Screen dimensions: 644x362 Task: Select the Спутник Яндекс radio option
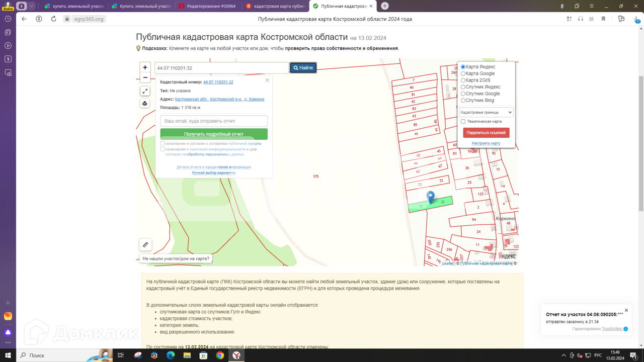(x=463, y=87)
